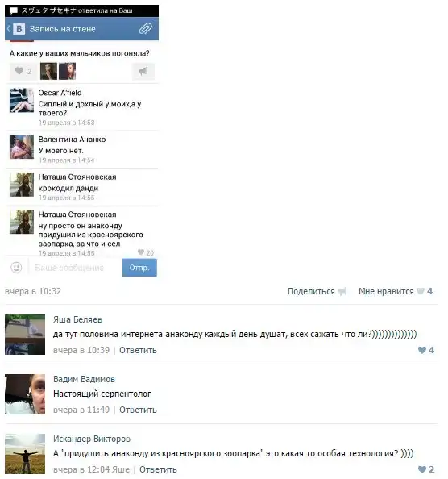The height and width of the screenshot is (479, 448).
Task: Reply to Вадим Вадимов's comment
Action: (x=138, y=410)
